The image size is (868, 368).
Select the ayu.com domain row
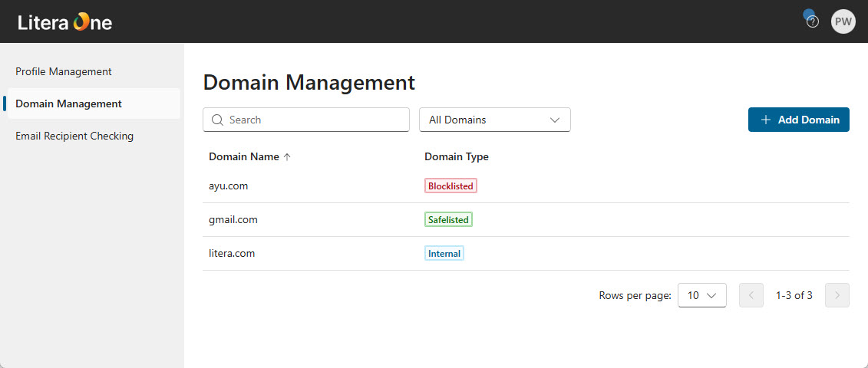526,186
